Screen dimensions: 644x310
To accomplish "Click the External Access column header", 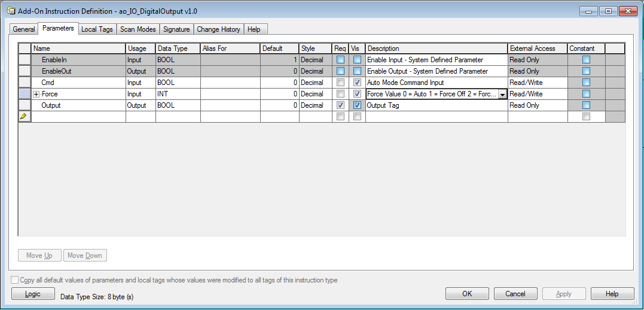I will tap(537, 48).
